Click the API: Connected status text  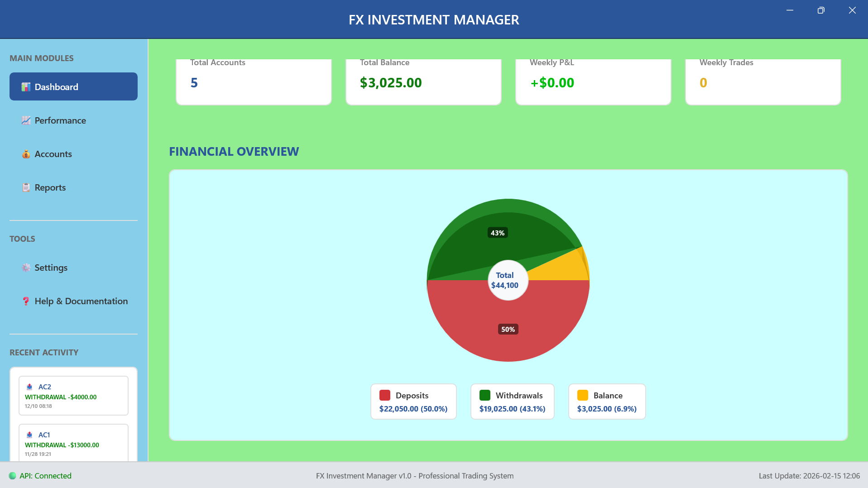[x=45, y=476]
